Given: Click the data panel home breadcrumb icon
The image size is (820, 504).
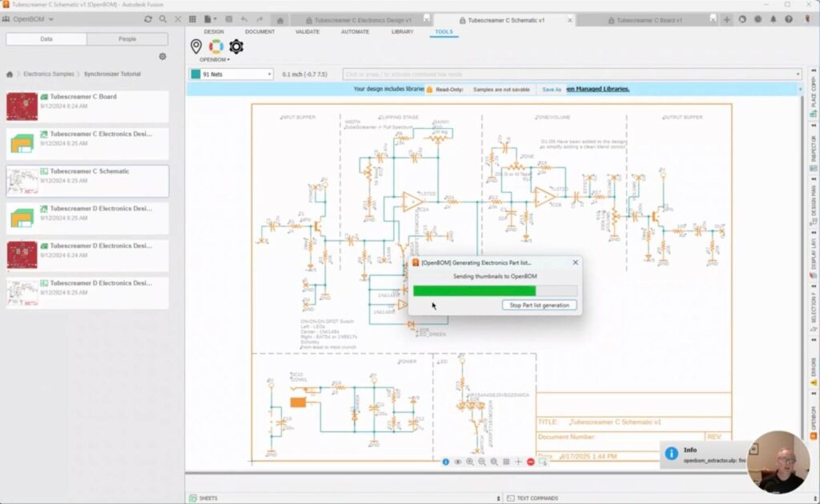Looking at the screenshot, I should coord(10,74).
